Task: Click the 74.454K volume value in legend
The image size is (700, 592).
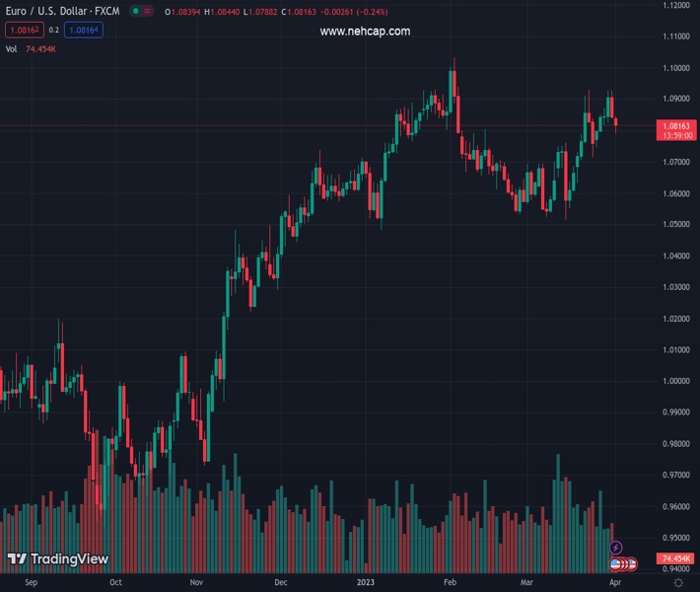Action: pos(40,48)
